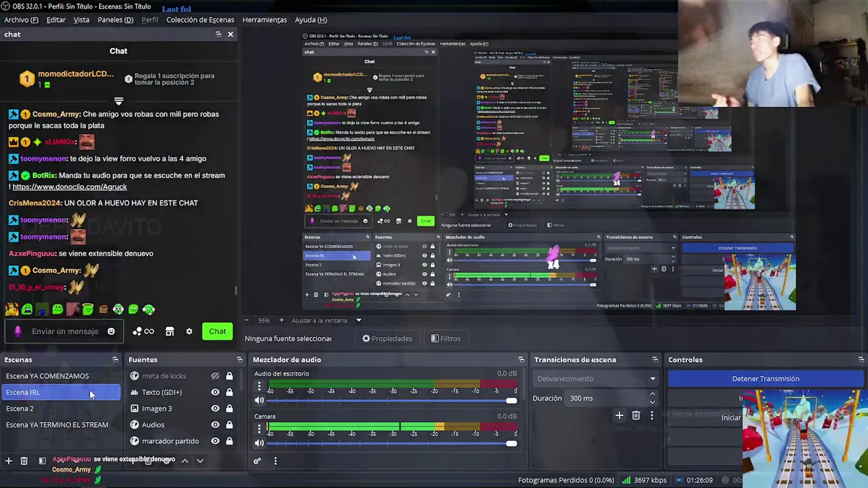Image resolution: width=868 pixels, height=488 pixels.
Task: Open the emoji picker in the chat message box
Action: click(111, 331)
